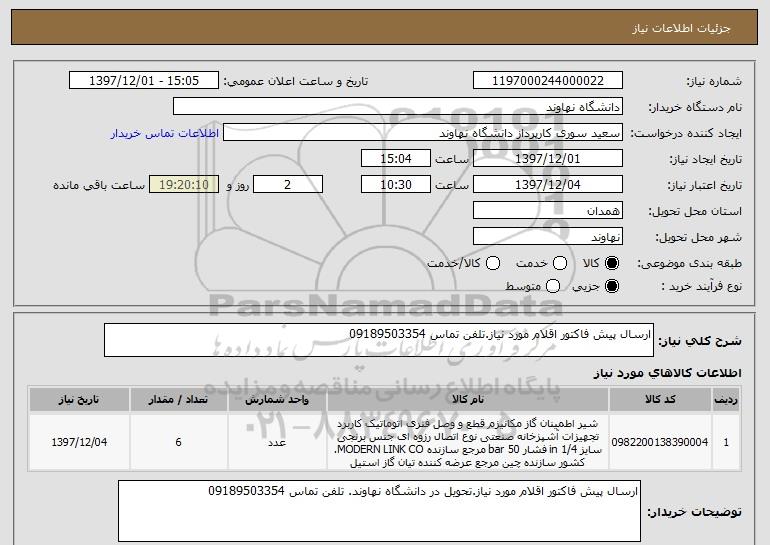Click the requester field 'سعید سوری کارپرداز'

click(x=423, y=133)
